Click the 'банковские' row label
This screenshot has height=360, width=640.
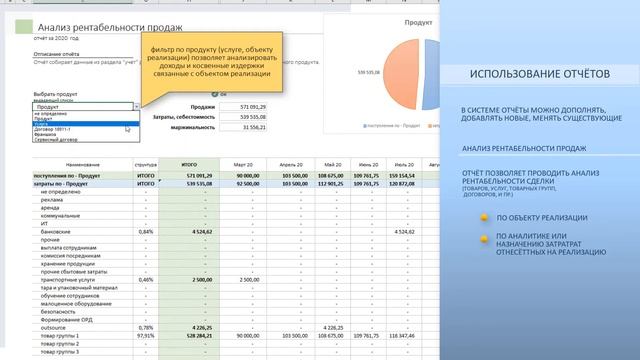pos(56,231)
